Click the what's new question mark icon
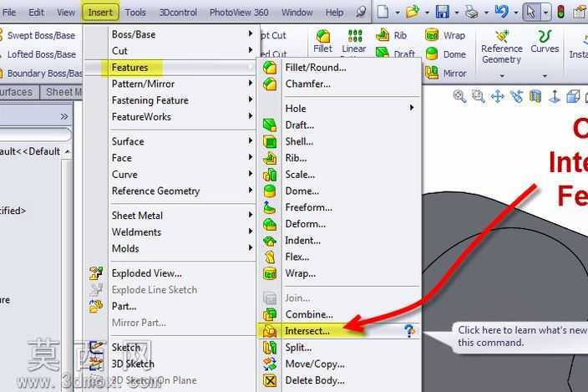This screenshot has width=588, height=392. pos(409,331)
